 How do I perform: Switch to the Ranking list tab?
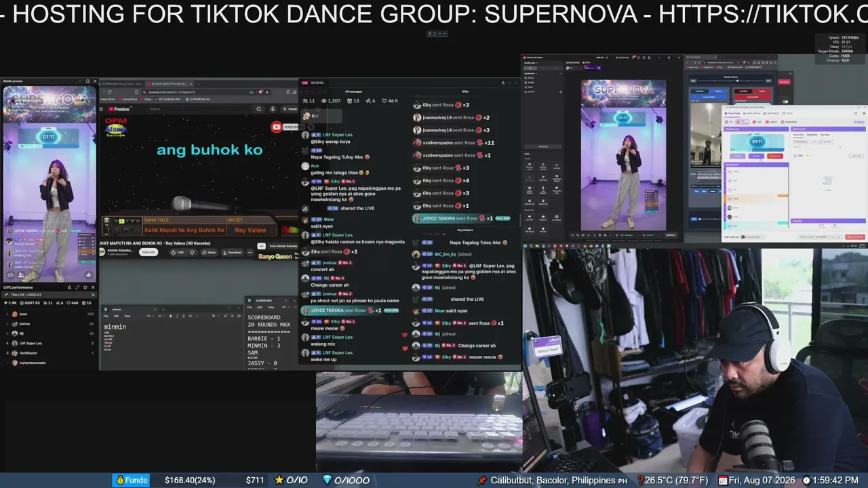coord(812,135)
